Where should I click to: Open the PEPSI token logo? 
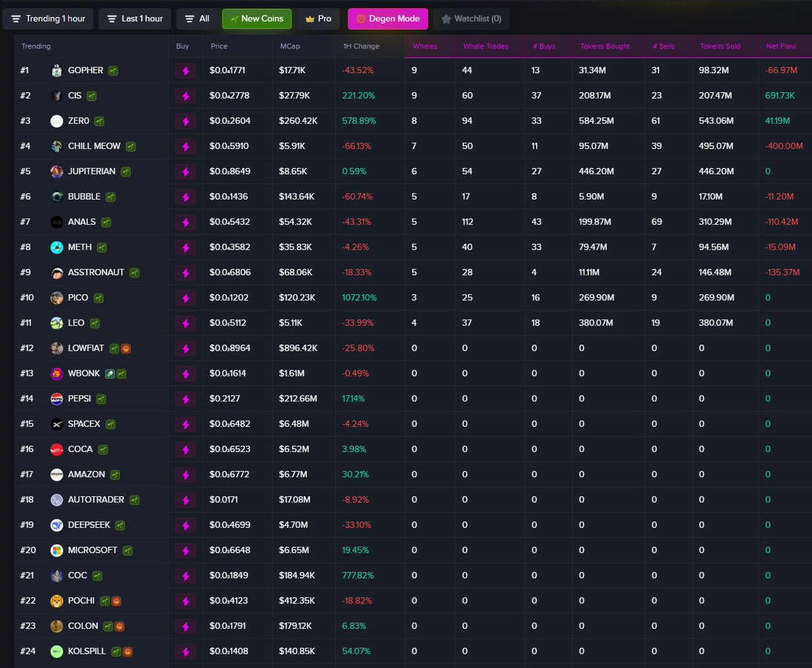(57, 399)
